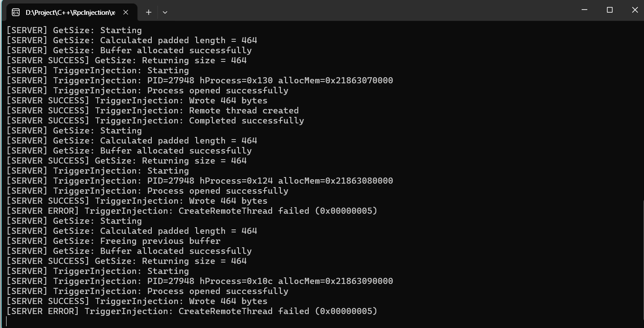The width and height of the screenshot is (644, 328).
Task: Minimize the terminal window
Action: [x=585, y=10]
